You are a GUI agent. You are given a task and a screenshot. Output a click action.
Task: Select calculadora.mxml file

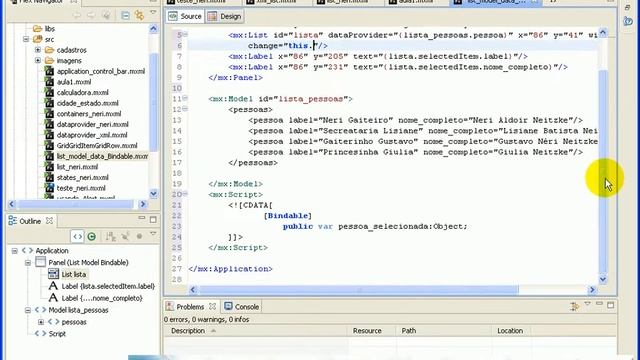[x=82, y=92]
